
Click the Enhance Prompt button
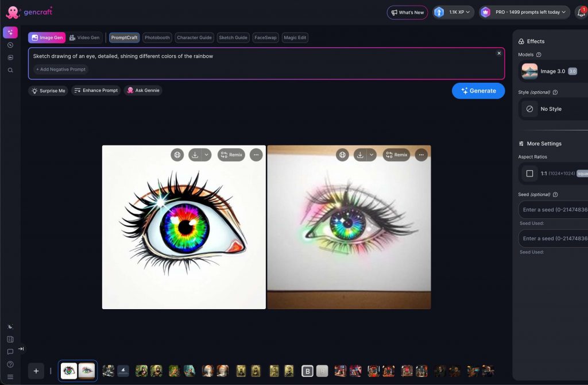[96, 90]
